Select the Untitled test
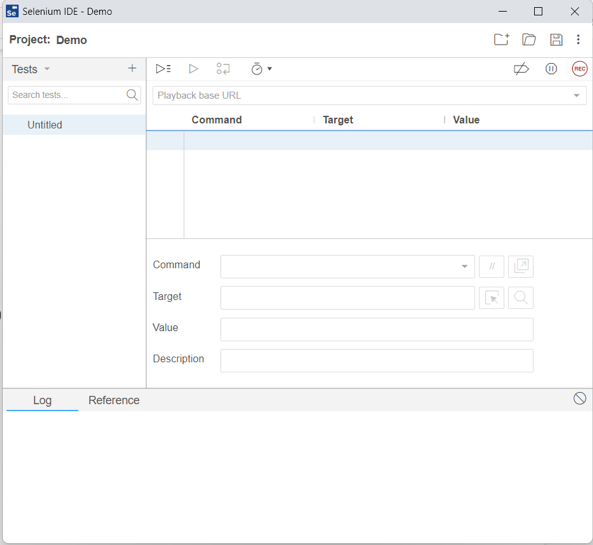Image resolution: width=593 pixels, height=545 pixels. [x=74, y=125]
